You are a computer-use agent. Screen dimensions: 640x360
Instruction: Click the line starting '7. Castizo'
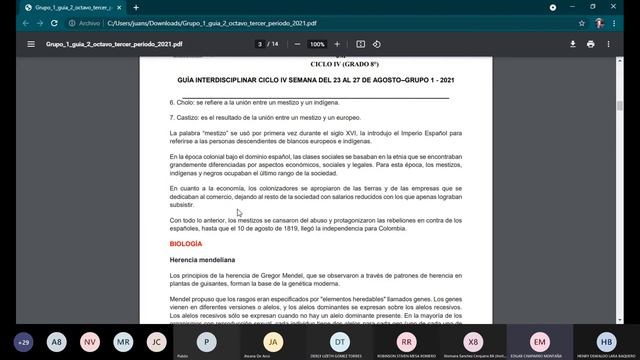pyautogui.click(x=265, y=118)
